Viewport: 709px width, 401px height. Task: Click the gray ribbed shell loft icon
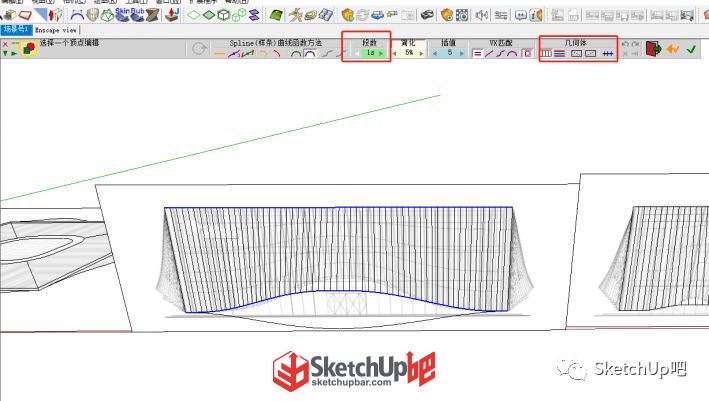click(x=92, y=15)
